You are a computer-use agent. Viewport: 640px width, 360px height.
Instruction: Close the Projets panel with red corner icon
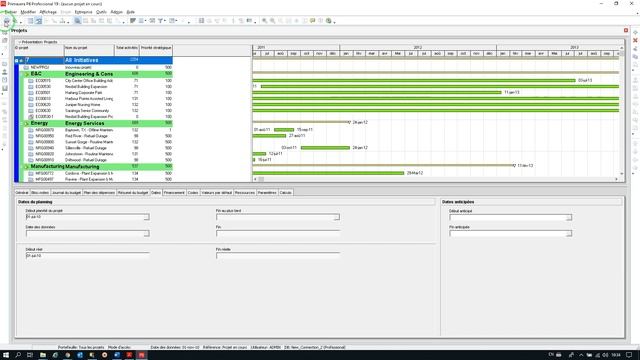pos(626,30)
